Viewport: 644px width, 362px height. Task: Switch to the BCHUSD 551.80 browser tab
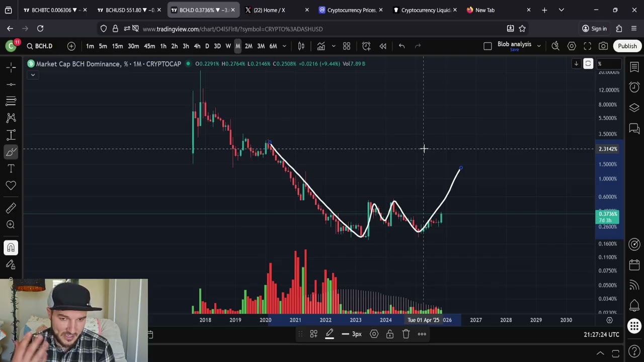(130, 10)
